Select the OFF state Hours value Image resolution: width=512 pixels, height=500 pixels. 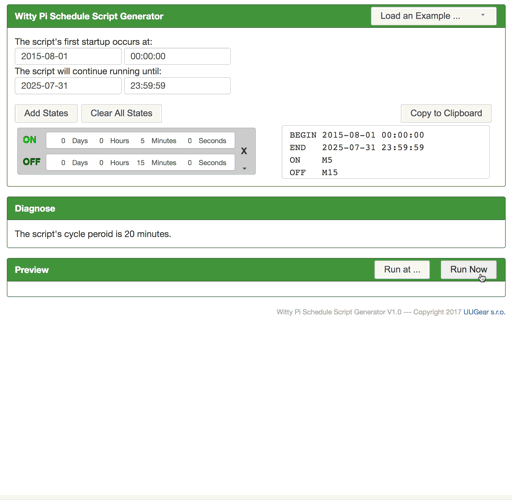tap(101, 163)
